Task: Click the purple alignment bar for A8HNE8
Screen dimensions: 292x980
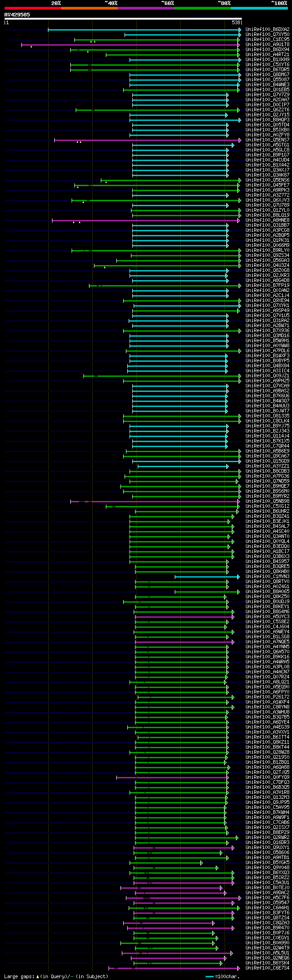Action: pos(146,220)
